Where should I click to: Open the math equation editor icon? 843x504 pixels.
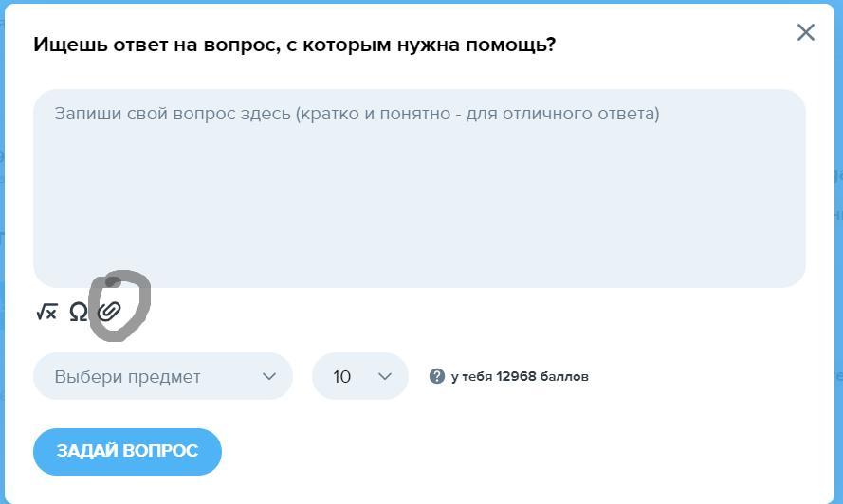(46, 312)
